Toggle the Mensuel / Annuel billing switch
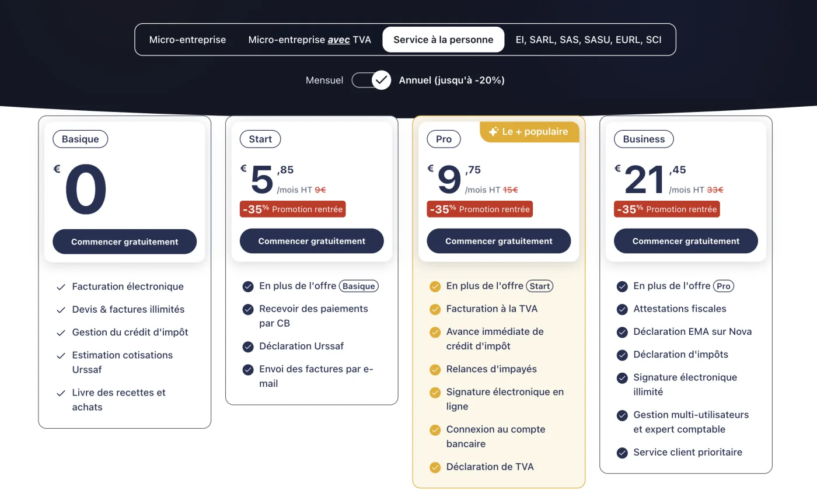The width and height of the screenshot is (817, 504). (x=371, y=80)
